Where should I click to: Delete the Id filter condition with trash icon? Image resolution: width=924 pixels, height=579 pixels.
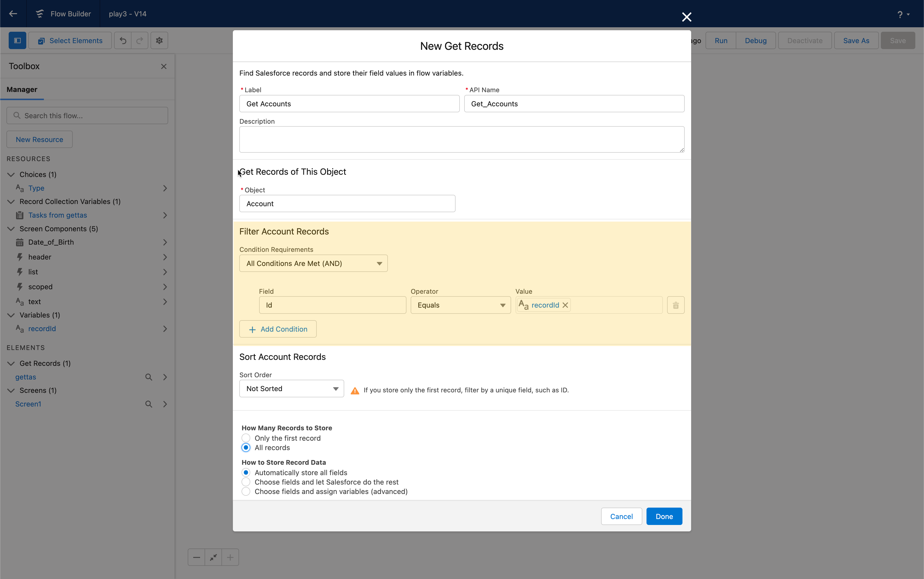click(675, 305)
